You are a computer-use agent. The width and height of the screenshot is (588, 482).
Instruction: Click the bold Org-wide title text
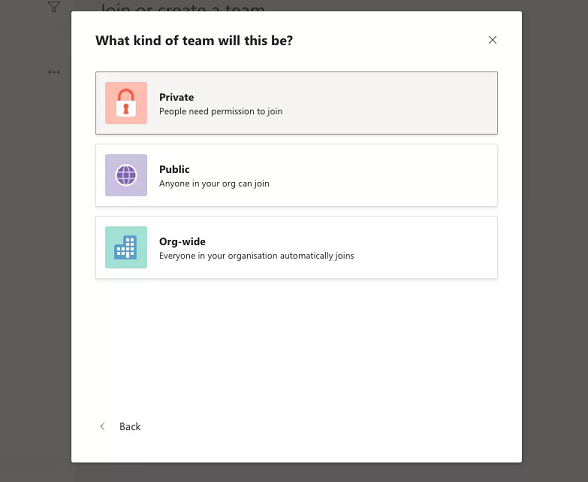click(x=182, y=242)
